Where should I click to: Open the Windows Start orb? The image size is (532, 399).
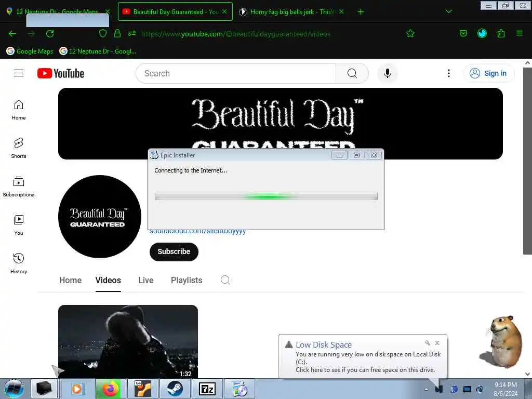[14, 389]
